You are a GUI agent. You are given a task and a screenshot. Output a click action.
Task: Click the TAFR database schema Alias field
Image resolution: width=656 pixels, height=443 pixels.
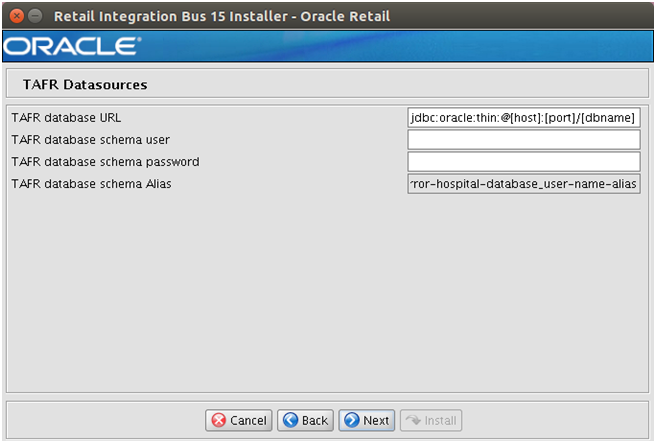(524, 184)
